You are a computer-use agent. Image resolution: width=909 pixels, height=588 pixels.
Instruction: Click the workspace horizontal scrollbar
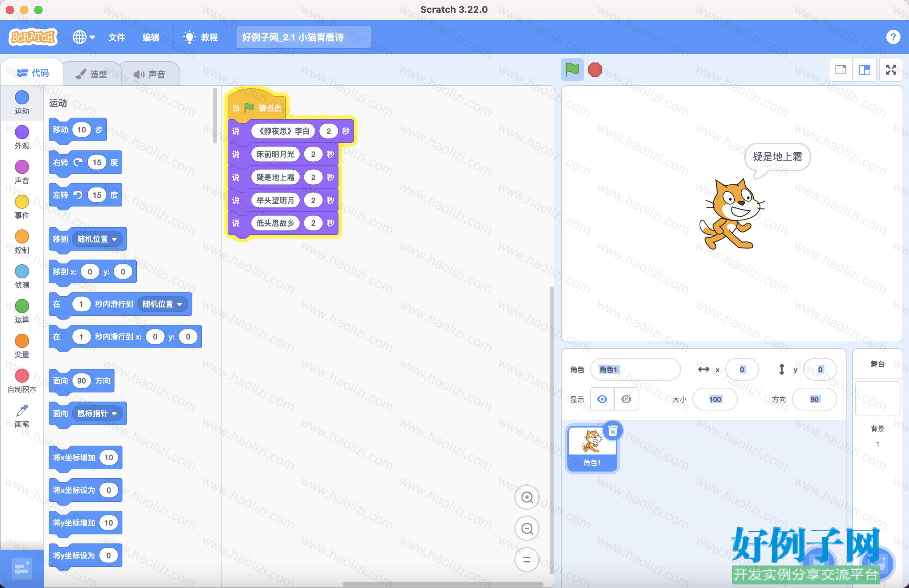(443, 584)
